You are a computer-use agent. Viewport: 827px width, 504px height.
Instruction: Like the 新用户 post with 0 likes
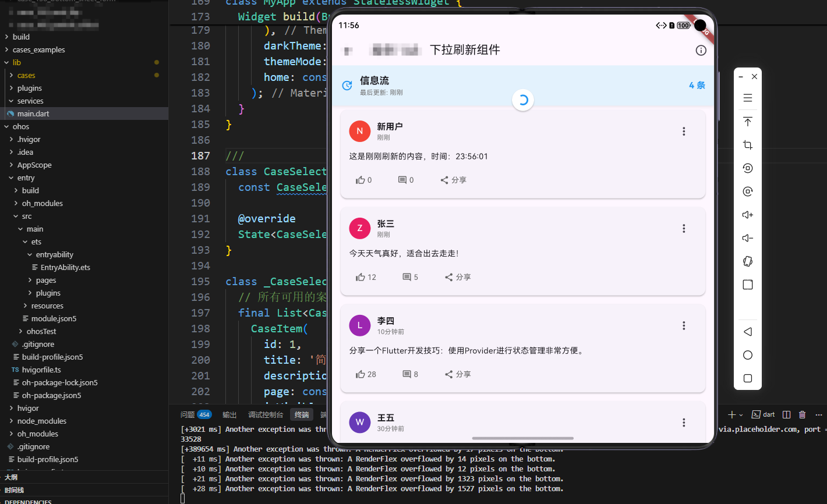(363, 180)
